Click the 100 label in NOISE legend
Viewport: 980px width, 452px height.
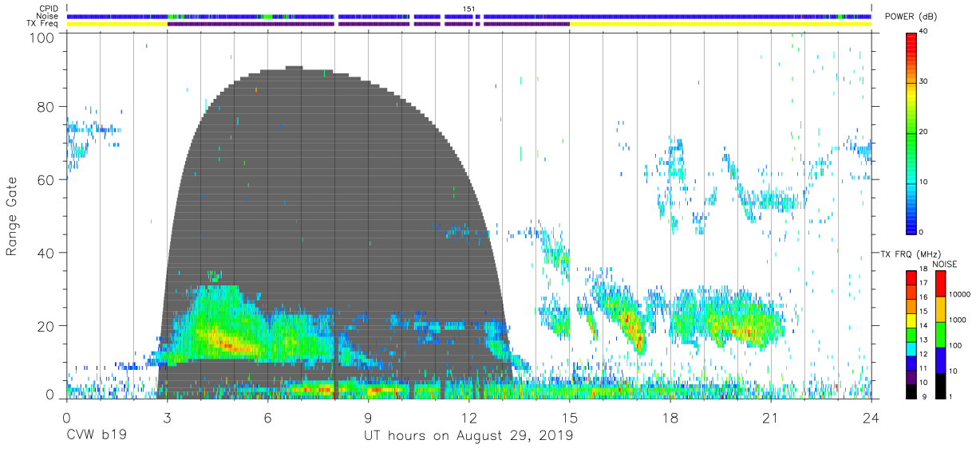(955, 346)
